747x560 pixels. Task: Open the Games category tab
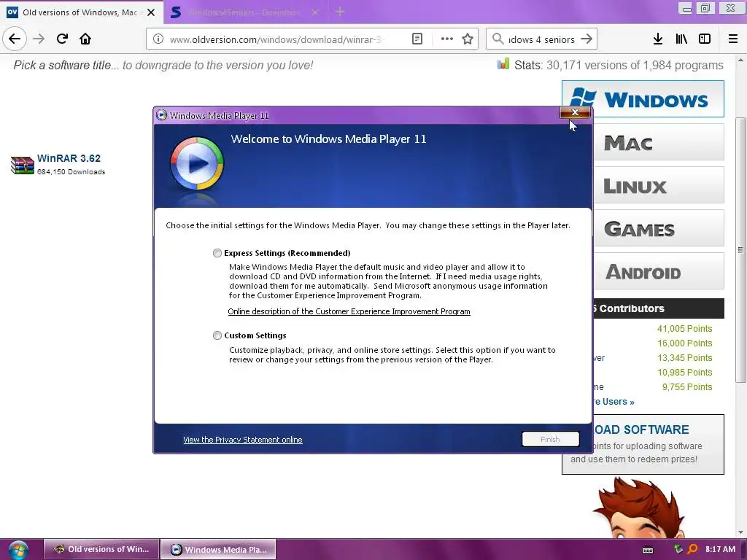pos(659,228)
